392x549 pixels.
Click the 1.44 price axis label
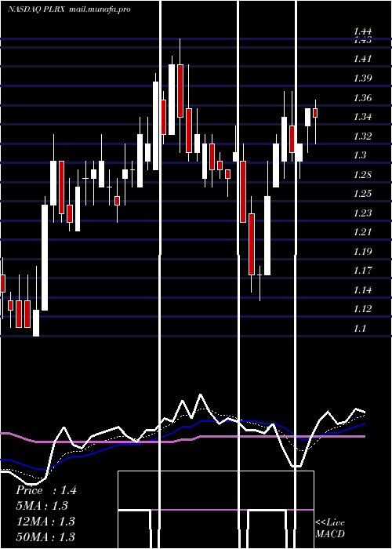tap(362, 31)
